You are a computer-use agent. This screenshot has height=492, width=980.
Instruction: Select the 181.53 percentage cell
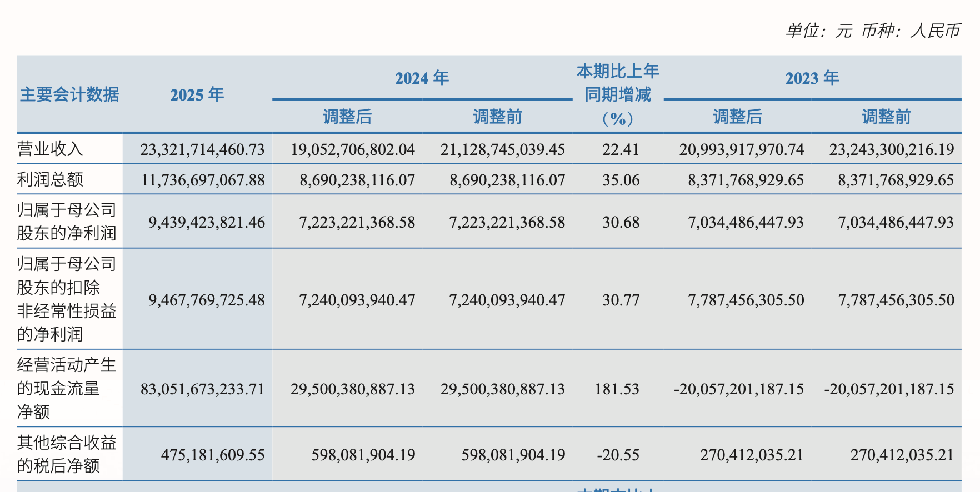click(617, 389)
